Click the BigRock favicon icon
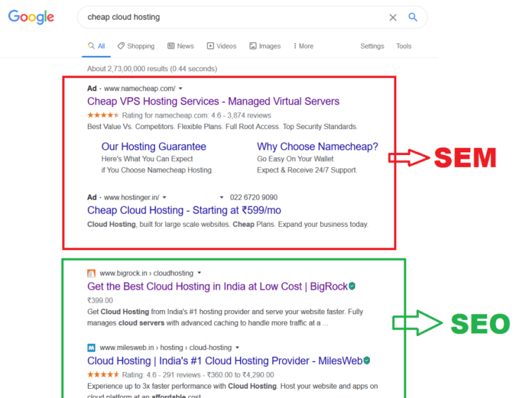 click(x=91, y=273)
